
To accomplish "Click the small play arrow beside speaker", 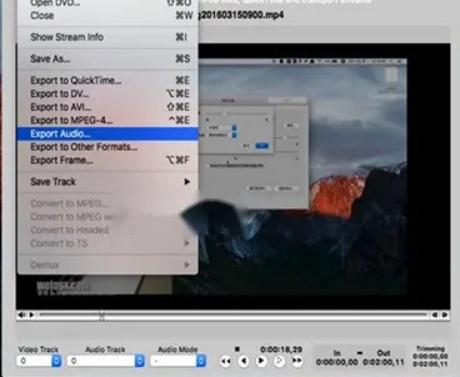I will point(32,315).
